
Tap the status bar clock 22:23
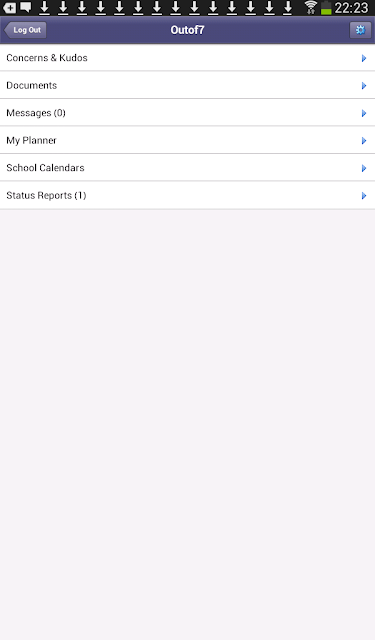coord(351,8)
